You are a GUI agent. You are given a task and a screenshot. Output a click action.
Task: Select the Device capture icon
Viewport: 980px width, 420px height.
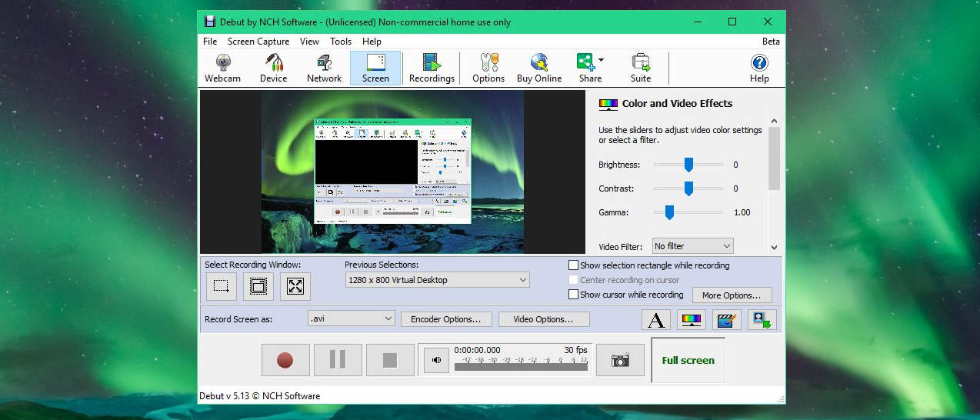coord(273,68)
